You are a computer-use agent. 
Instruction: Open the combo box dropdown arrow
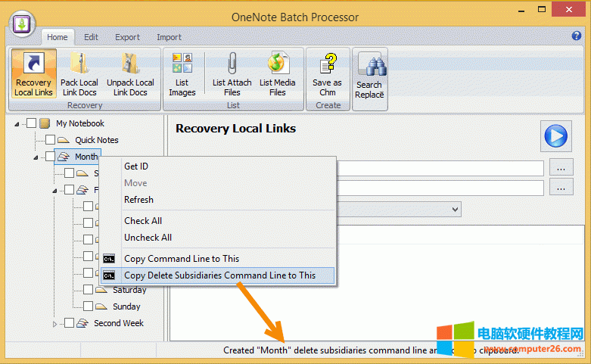click(x=455, y=209)
